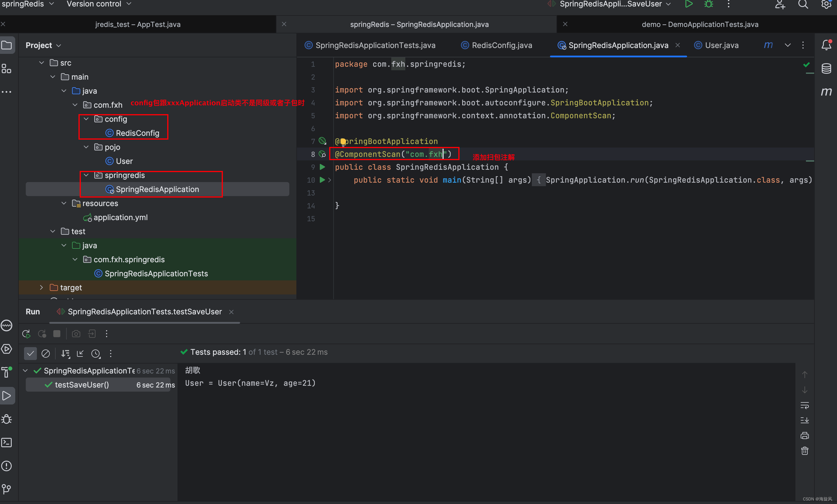Switch to SpringRedisApplicationTests.java tab
Image resolution: width=837 pixels, height=504 pixels.
370,45
